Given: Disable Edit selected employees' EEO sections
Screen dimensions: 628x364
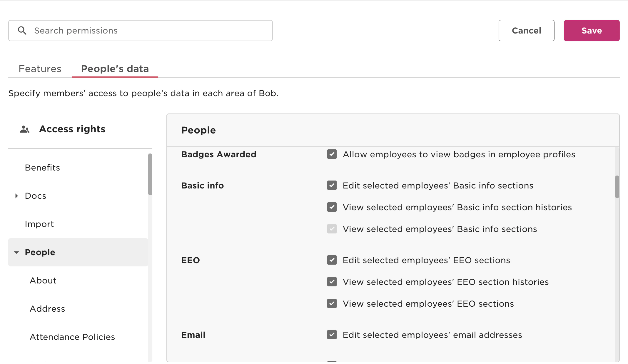Looking at the screenshot, I should 332,260.
